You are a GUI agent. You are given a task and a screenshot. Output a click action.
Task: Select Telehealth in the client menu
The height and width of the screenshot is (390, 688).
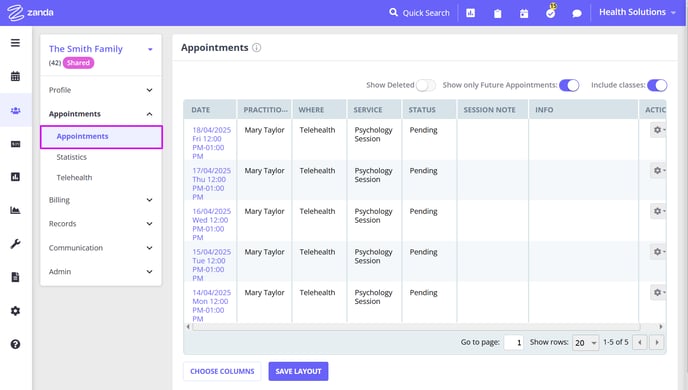pos(74,178)
